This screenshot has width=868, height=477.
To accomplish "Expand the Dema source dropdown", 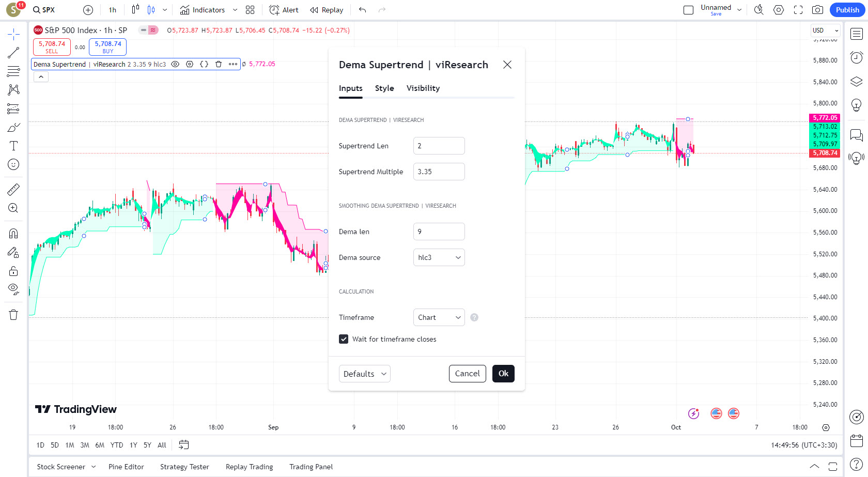I will click(439, 257).
